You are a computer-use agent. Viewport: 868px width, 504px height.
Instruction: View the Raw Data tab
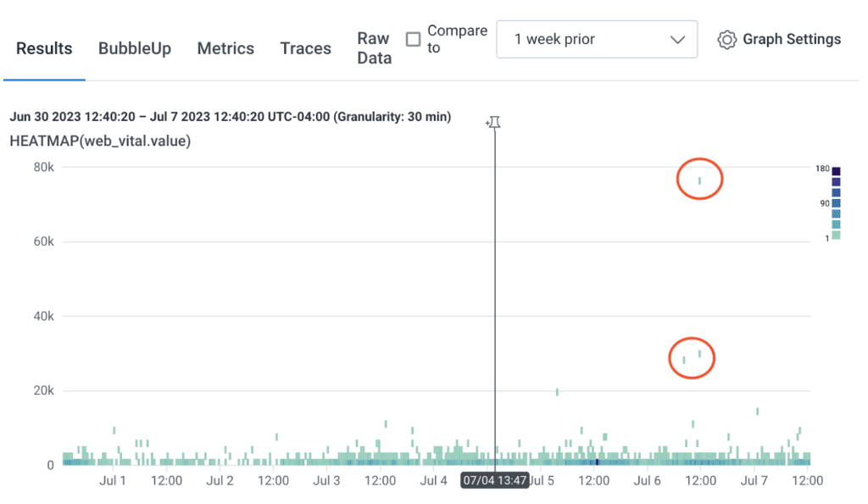click(x=374, y=48)
